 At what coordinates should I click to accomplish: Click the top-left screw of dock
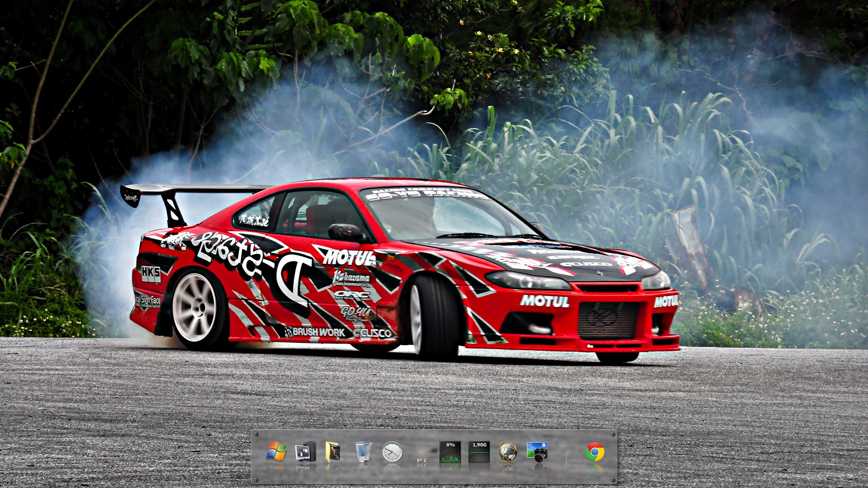[x=256, y=435]
